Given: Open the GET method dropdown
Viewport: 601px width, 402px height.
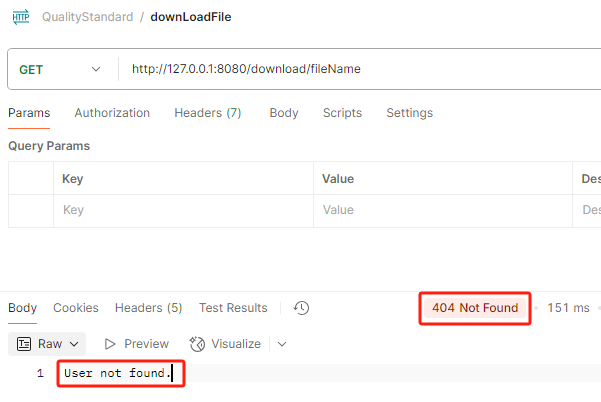Looking at the screenshot, I should 60,69.
